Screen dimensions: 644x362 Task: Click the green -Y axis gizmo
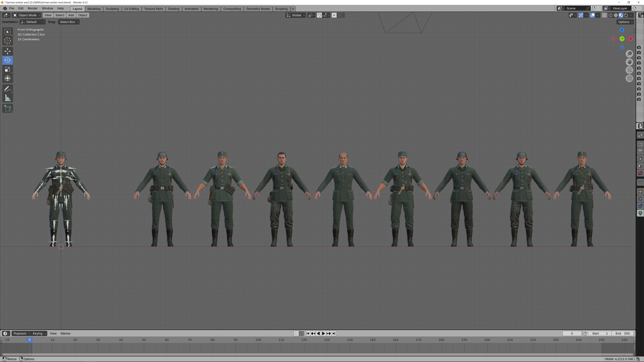(622, 39)
